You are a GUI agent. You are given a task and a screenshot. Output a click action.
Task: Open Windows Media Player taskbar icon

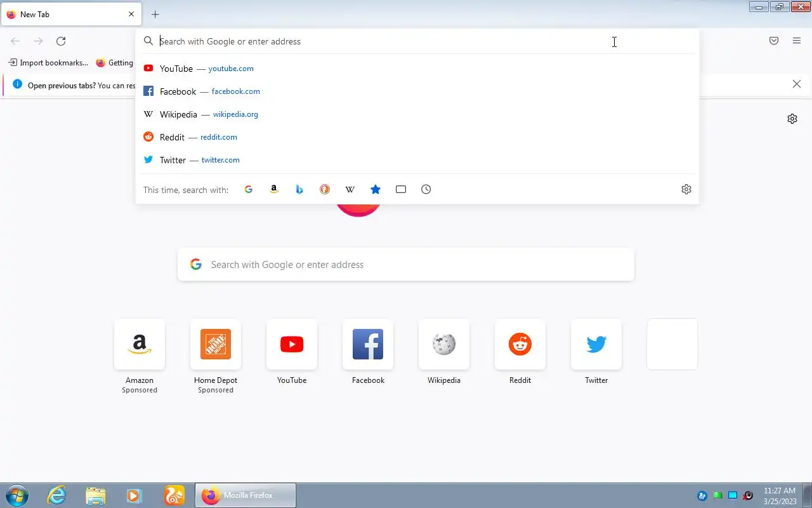pyautogui.click(x=134, y=495)
